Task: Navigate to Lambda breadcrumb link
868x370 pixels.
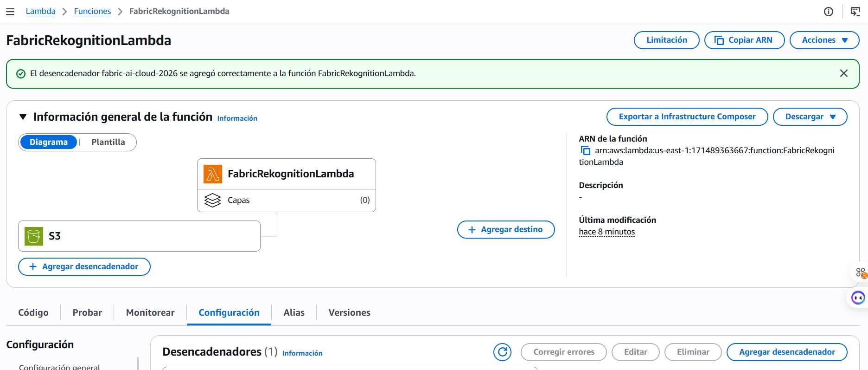Action: (40, 11)
